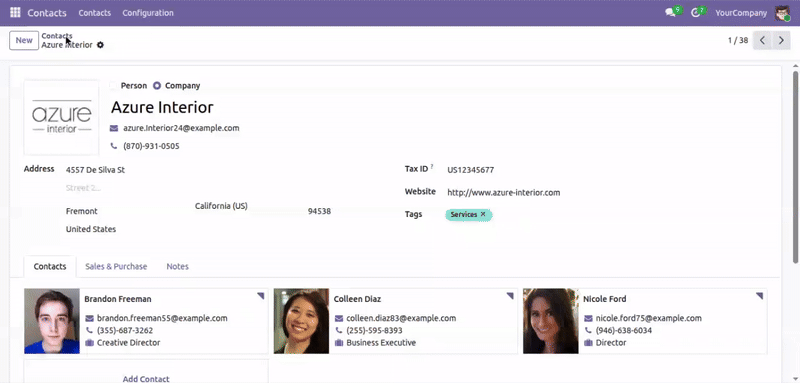The width and height of the screenshot is (800, 384).
Task: Click the envelope icon on Colleen Diaz's card
Action: 339,318
